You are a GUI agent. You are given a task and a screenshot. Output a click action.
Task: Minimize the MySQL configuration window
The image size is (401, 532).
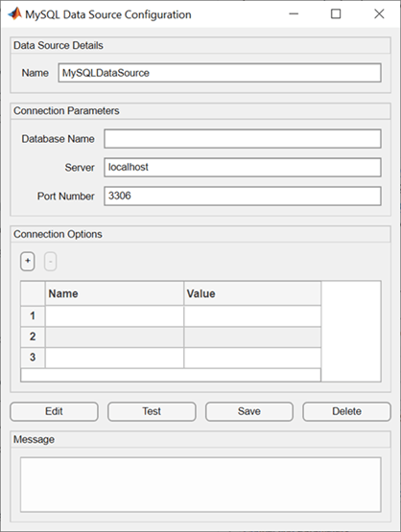click(x=294, y=14)
